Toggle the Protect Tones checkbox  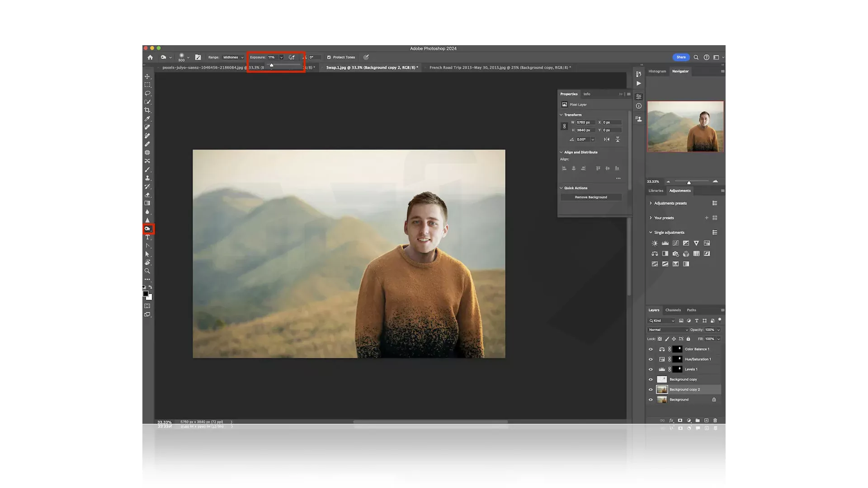point(329,57)
